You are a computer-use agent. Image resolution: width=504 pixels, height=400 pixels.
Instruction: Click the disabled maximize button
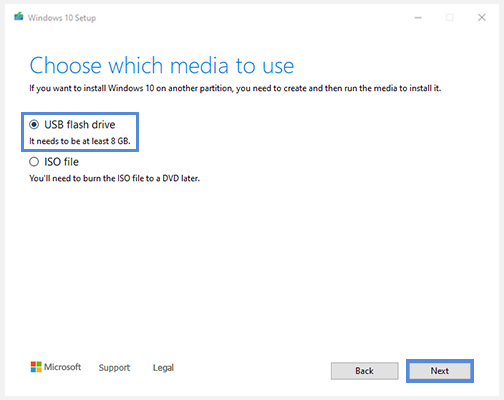coord(450,17)
